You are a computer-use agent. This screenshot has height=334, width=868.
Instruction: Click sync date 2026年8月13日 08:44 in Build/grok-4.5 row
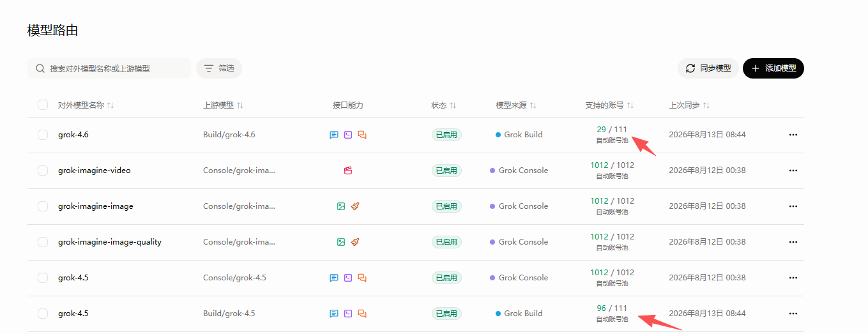(x=707, y=314)
